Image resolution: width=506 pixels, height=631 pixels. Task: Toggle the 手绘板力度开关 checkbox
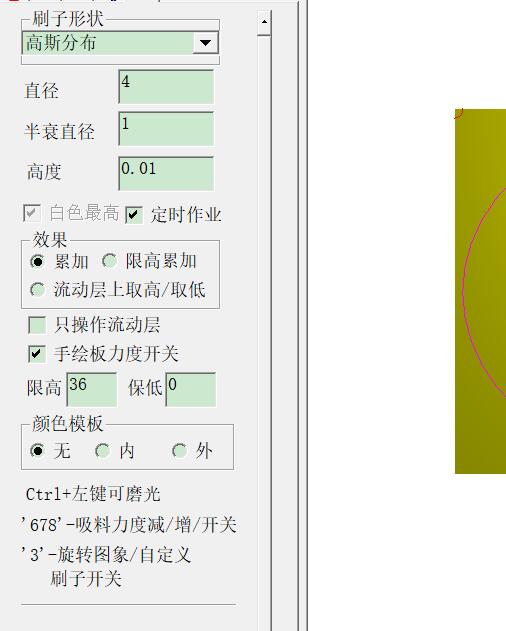pyautogui.click(x=37, y=354)
